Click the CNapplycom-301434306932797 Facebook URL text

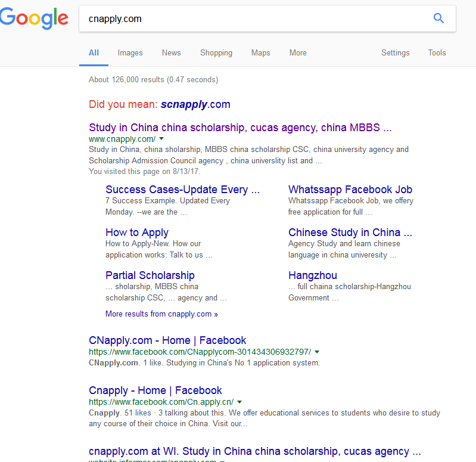pos(200,352)
